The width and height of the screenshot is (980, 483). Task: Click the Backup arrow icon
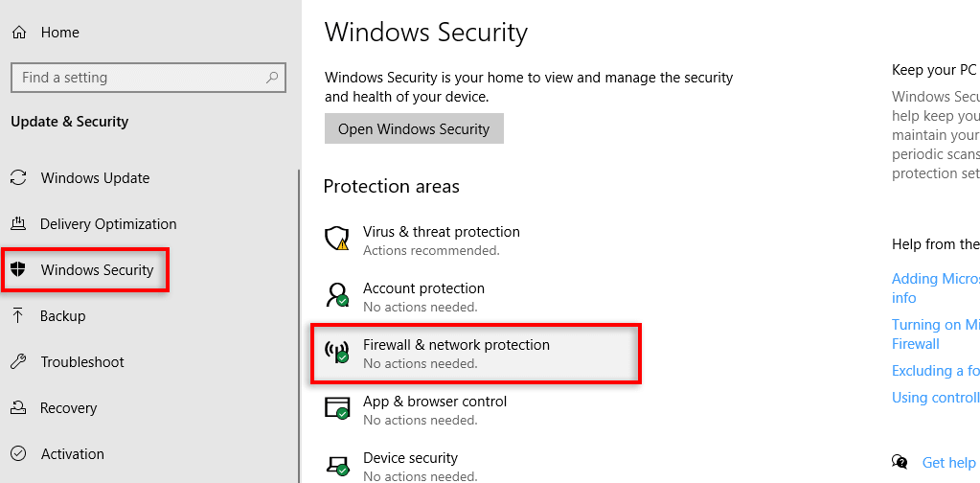coord(18,316)
